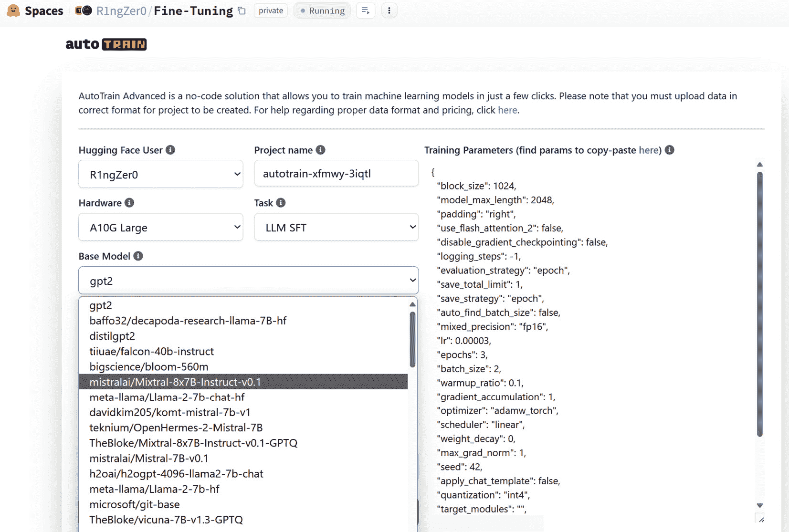Click the Spaces link in header

pos(44,10)
